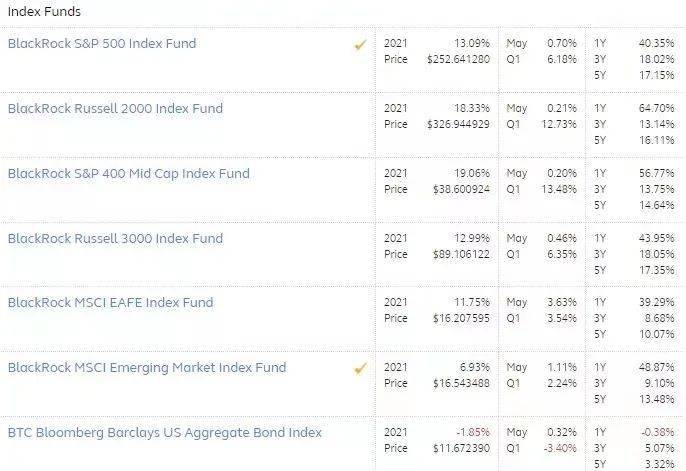Image resolution: width=686 pixels, height=471 pixels.
Task: Click the MSCI EAFE May return 3.63%
Action: 562,302
